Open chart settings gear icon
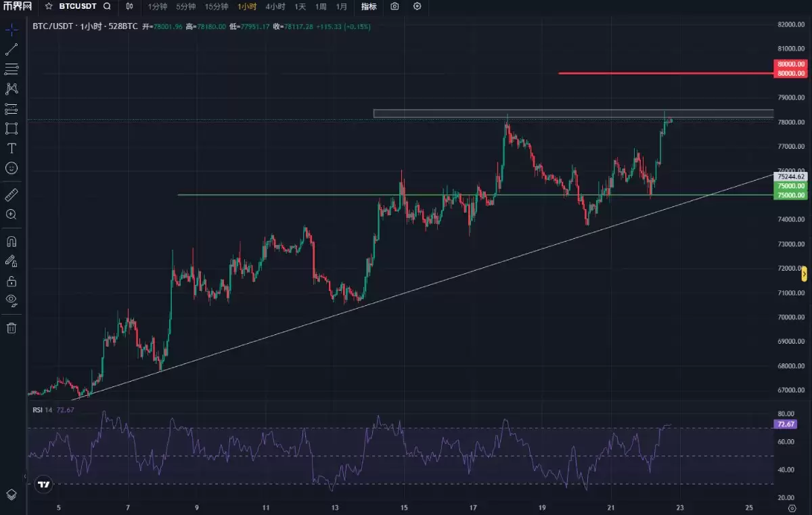 (417, 6)
